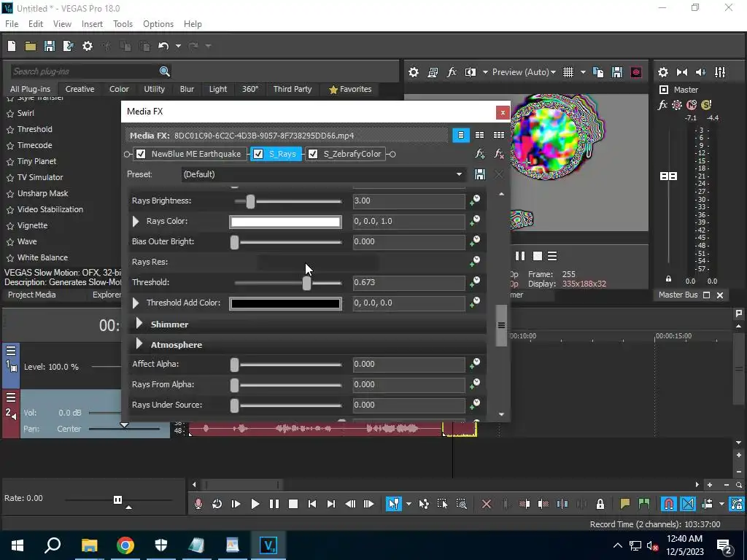Select Unsharp Mask in plug-in list

click(x=43, y=193)
